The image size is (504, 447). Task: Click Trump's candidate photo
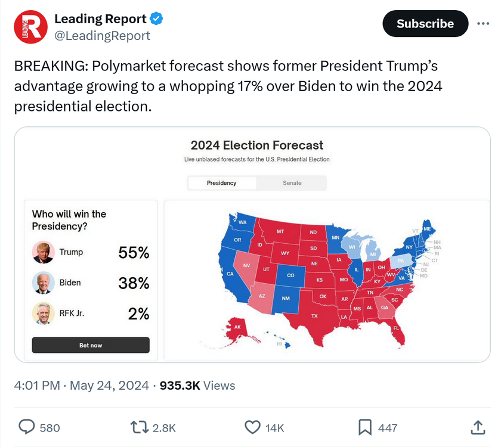click(43, 252)
